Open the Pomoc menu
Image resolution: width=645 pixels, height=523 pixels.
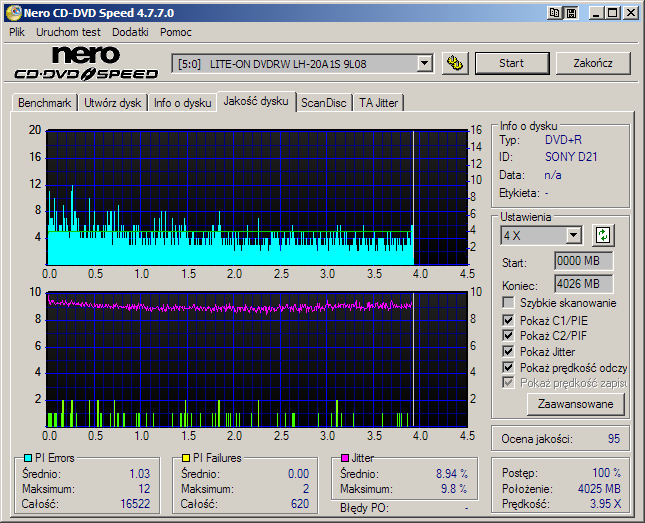click(176, 32)
